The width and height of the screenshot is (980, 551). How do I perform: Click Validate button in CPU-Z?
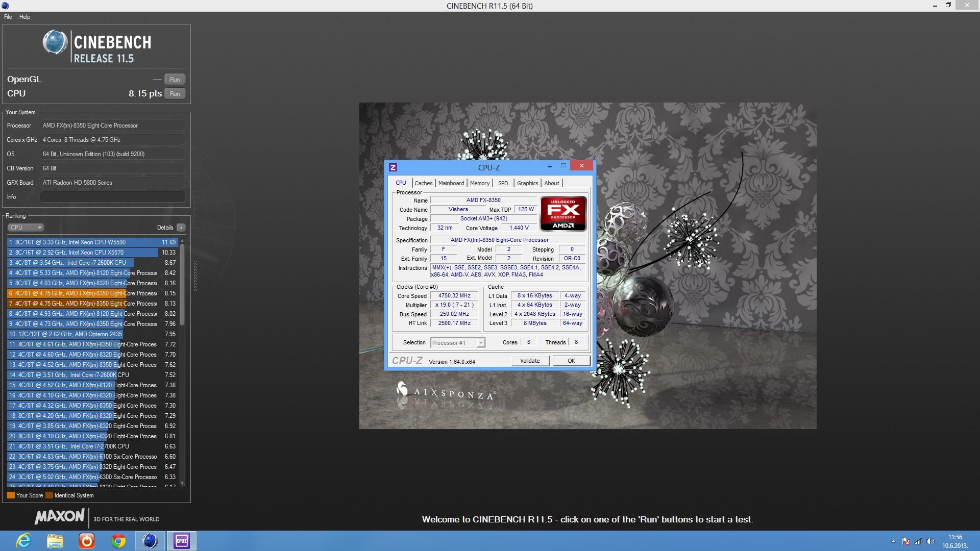530,361
